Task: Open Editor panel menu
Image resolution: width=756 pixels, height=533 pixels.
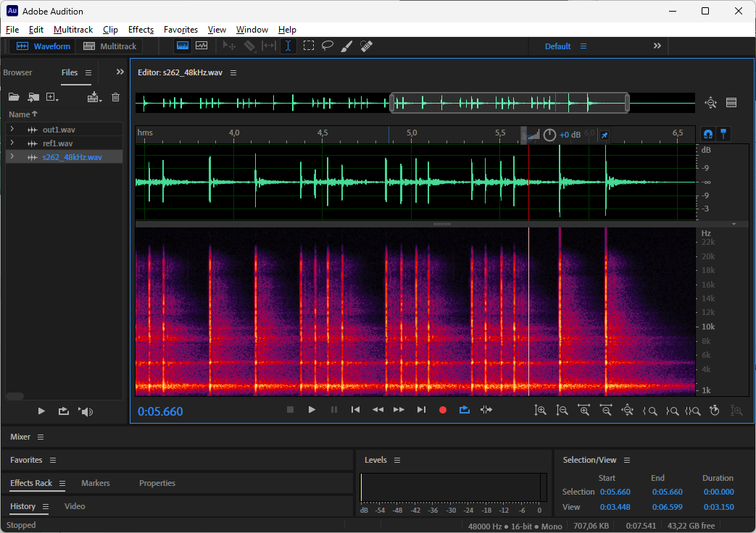Action: pos(233,72)
